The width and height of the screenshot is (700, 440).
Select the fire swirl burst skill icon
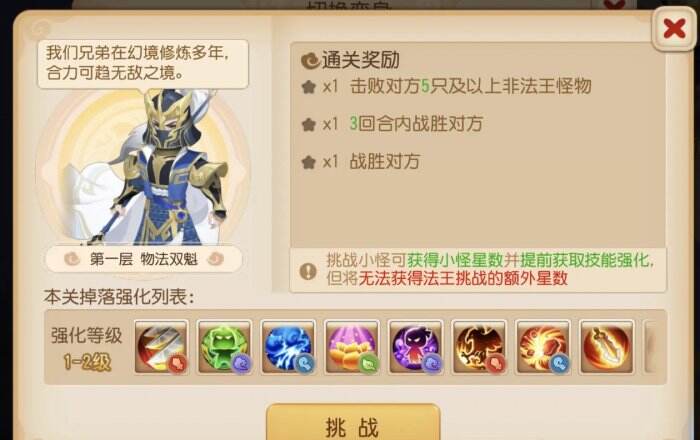(x=543, y=347)
